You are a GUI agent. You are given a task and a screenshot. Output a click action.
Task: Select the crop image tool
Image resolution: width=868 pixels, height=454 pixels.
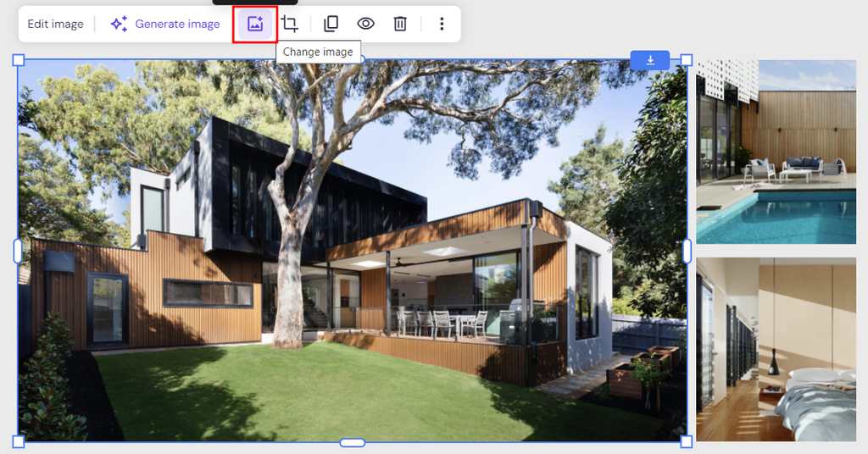coord(290,24)
